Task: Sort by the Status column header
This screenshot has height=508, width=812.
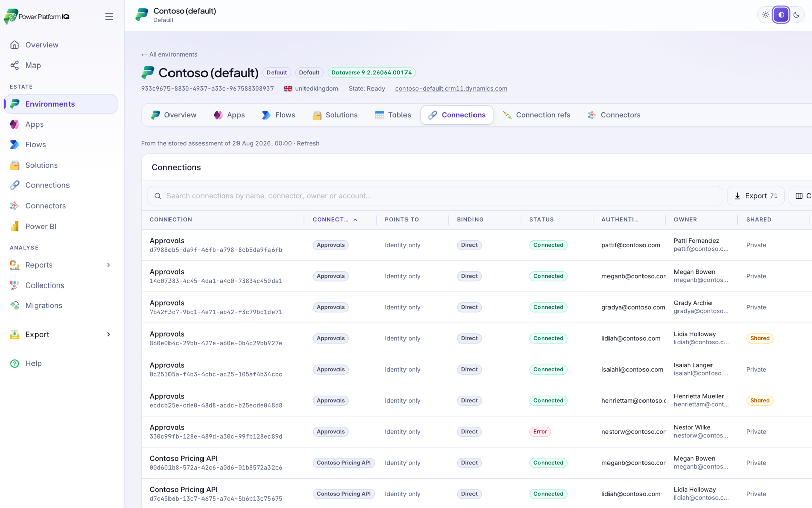Action: click(x=542, y=220)
